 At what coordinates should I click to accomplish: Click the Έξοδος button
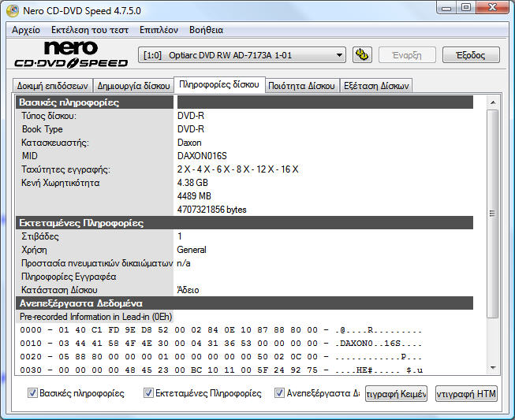[471, 55]
